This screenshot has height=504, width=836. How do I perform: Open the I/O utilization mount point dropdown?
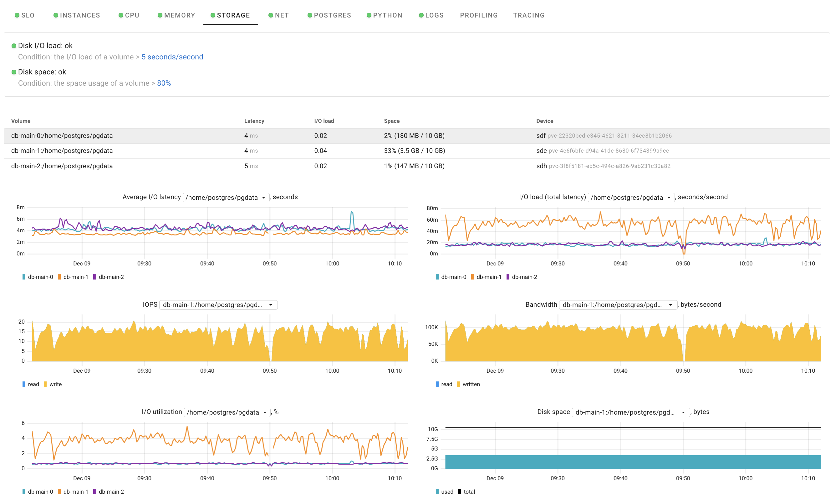pos(227,412)
